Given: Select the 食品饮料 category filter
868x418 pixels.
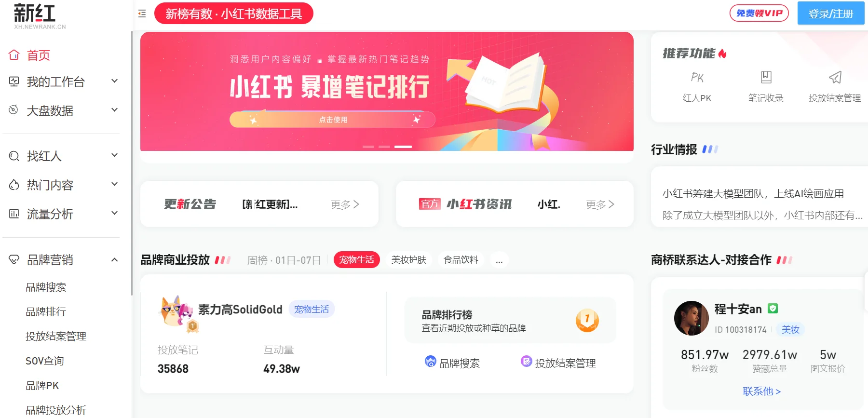Looking at the screenshot, I should (461, 260).
